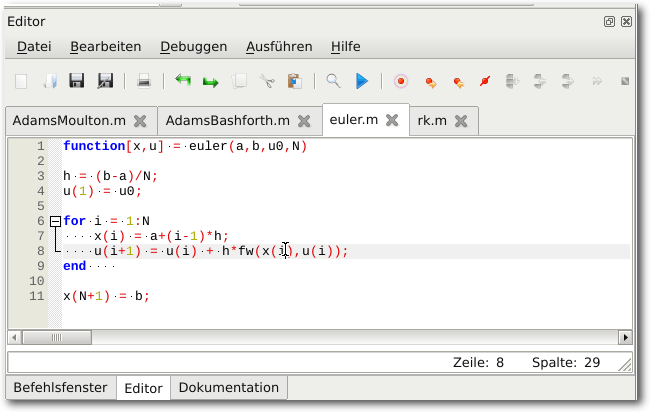This screenshot has width=650, height=412.
Task: Print the current file
Action: (x=144, y=81)
